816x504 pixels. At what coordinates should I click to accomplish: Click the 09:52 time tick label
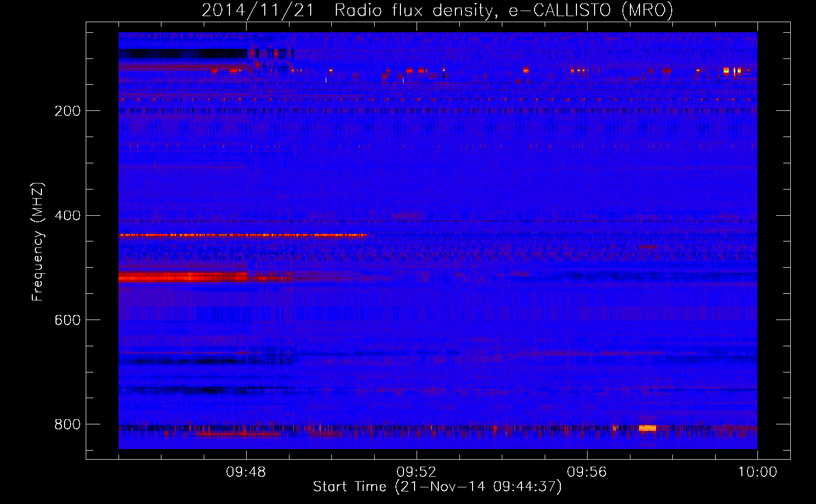(417, 472)
